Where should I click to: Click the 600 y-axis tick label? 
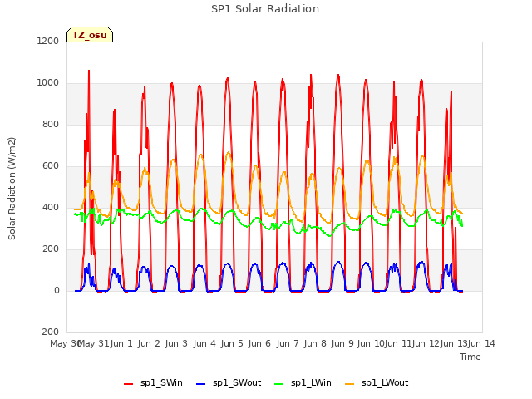51,166
